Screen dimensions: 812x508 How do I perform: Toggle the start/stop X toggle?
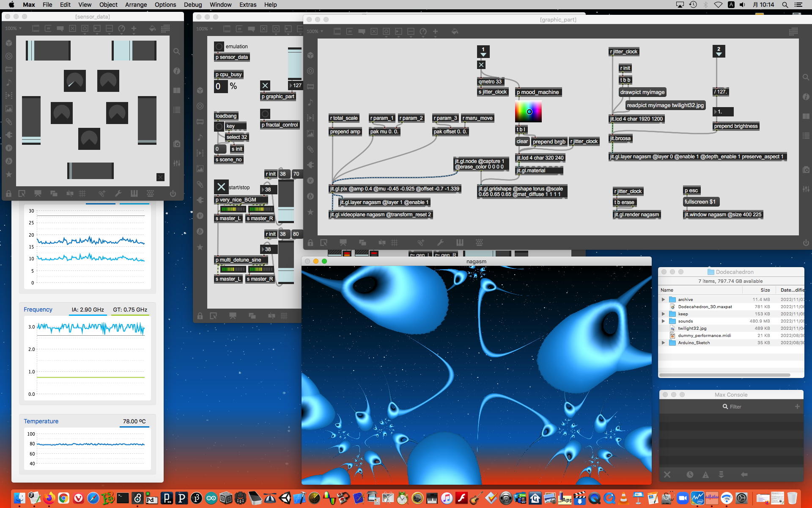tap(221, 187)
